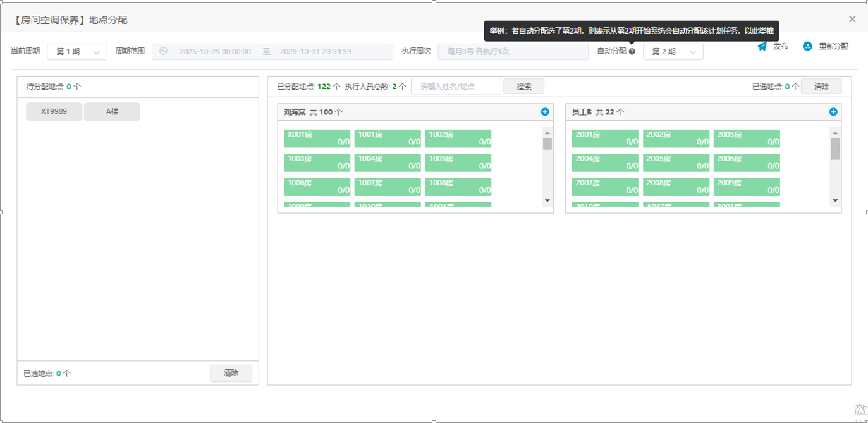868x423 pixels.
Task: Select room X001房 under 刘海棠
Action: pos(317,138)
